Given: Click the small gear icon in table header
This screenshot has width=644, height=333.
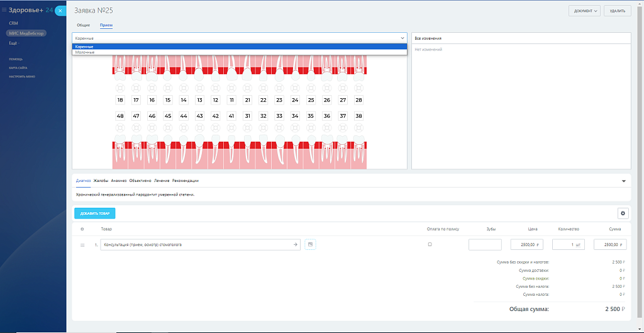Looking at the screenshot, I should point(82,229).
